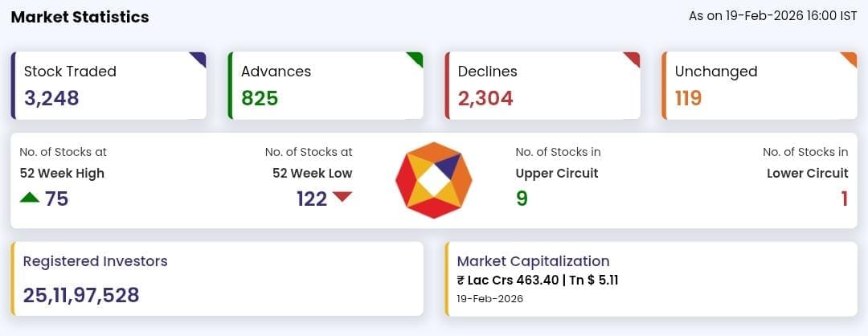The image size is (868, 336).
Task: Click the orange corner marker on Unchanged
Action: (x=850, y=59)
